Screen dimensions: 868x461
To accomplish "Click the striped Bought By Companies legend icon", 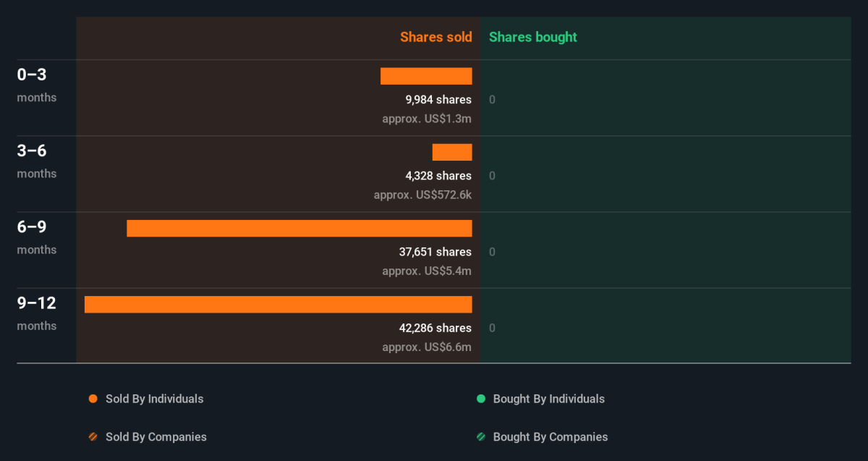I will tap(481, 437).
